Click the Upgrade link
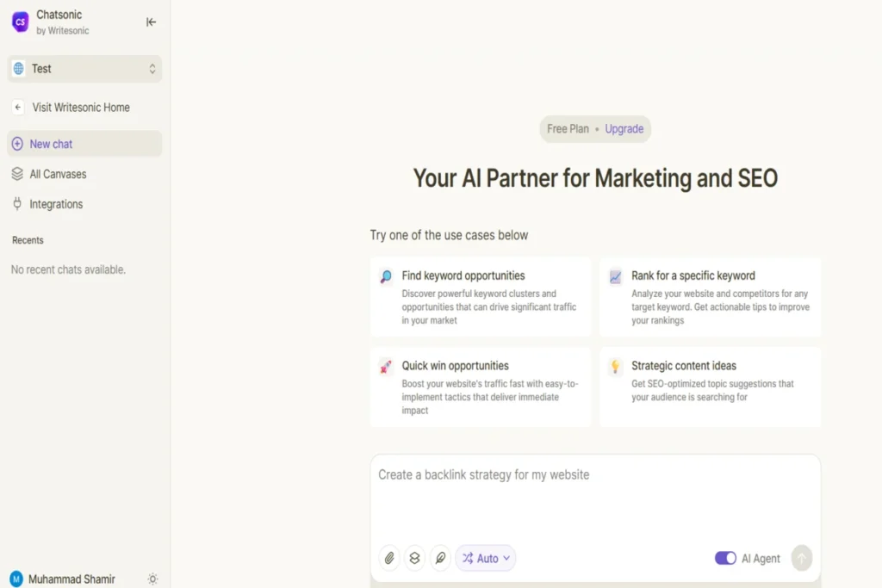 coord(624,129)
